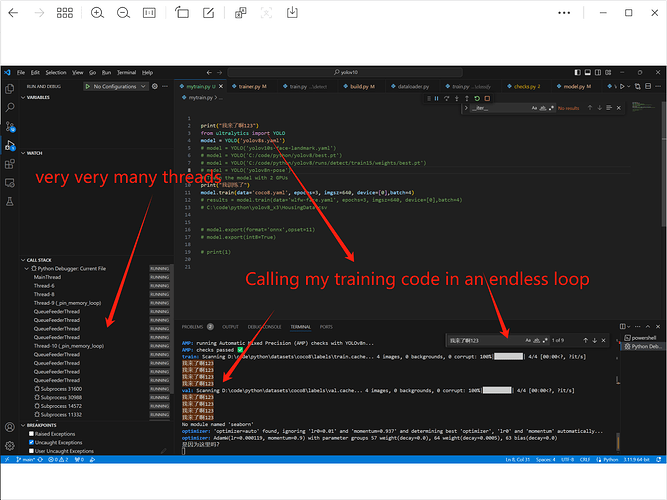Close the terminal find widget
This screenshot has width=667, height=500.
pyautogui.click(x=603, y=340)
